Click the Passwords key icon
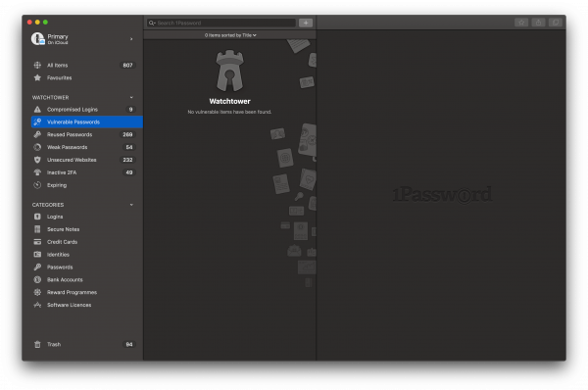This screenshot has height=390, width=588. coord(37,268)
